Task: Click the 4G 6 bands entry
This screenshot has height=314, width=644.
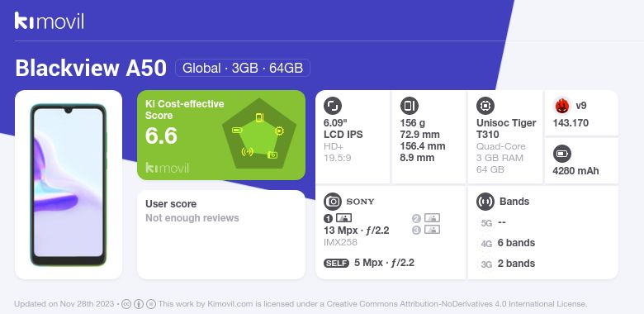Action: [507, 243]
